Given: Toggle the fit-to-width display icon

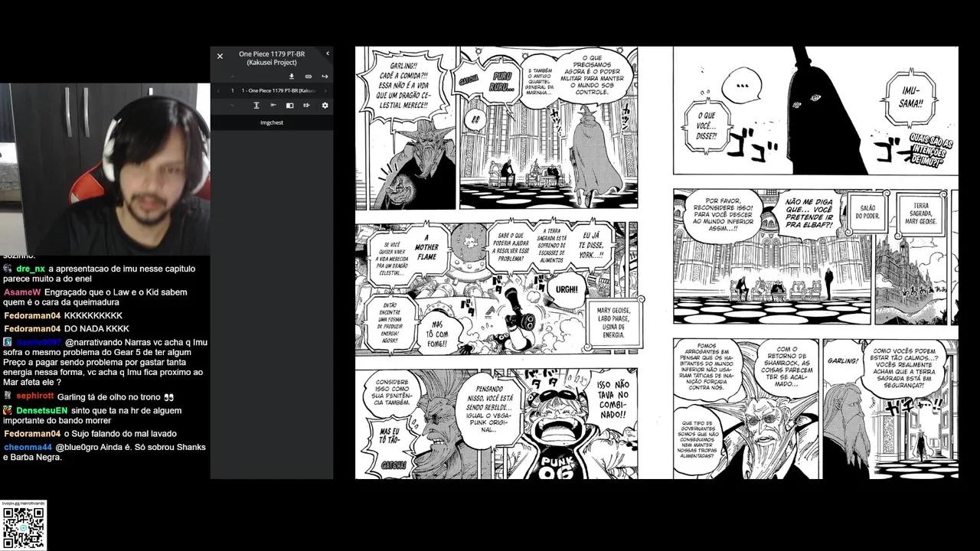Looking at the screenshot, I should pos(273,105).
